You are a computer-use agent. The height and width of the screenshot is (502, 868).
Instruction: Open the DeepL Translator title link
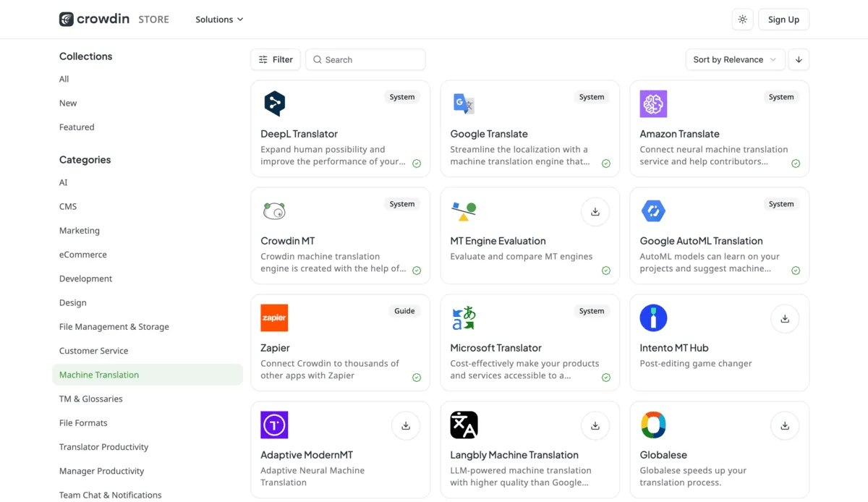[299, 134]
